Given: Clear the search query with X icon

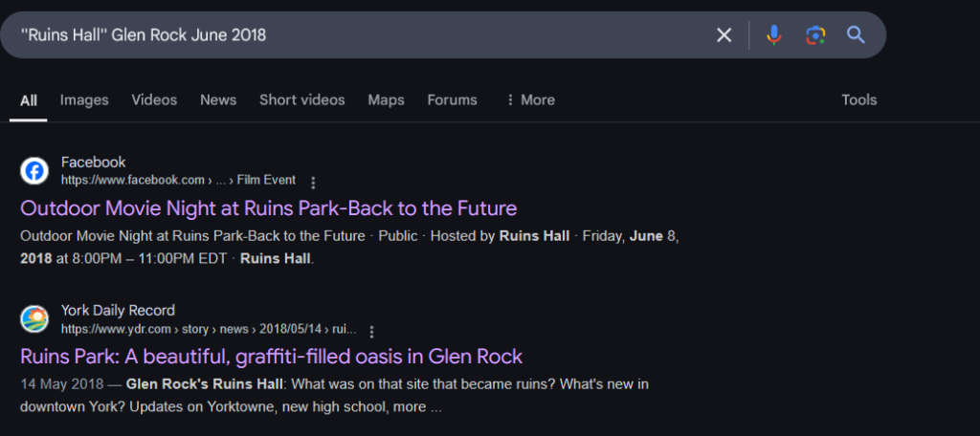Looking at the screenshot, I should [724, 35].
